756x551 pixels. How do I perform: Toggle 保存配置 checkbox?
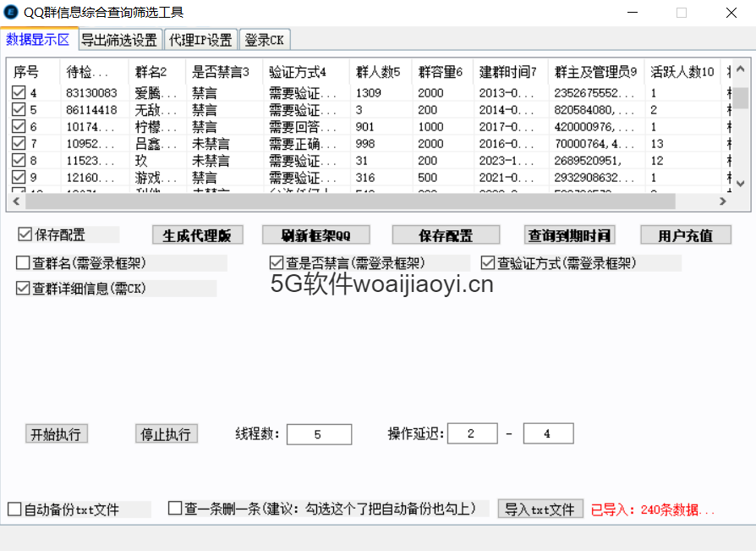(x=25, y=234)
